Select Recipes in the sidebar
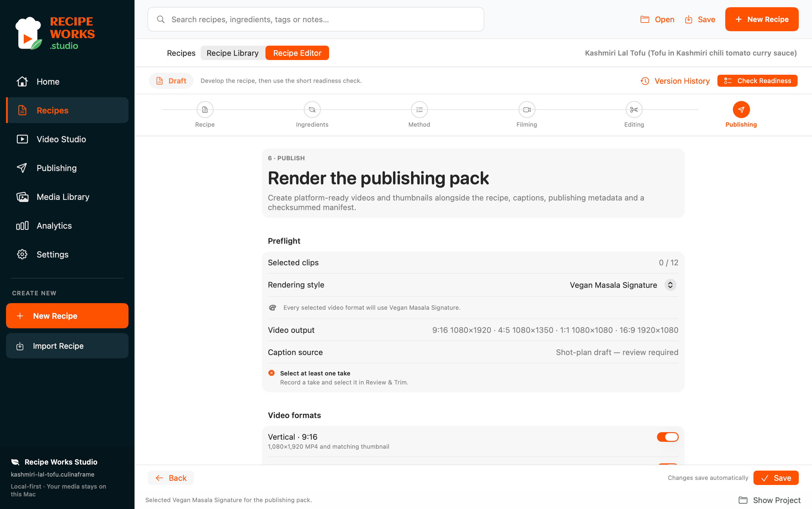The width and height of the screenshot is (812, 509). [x=67, y=110]
